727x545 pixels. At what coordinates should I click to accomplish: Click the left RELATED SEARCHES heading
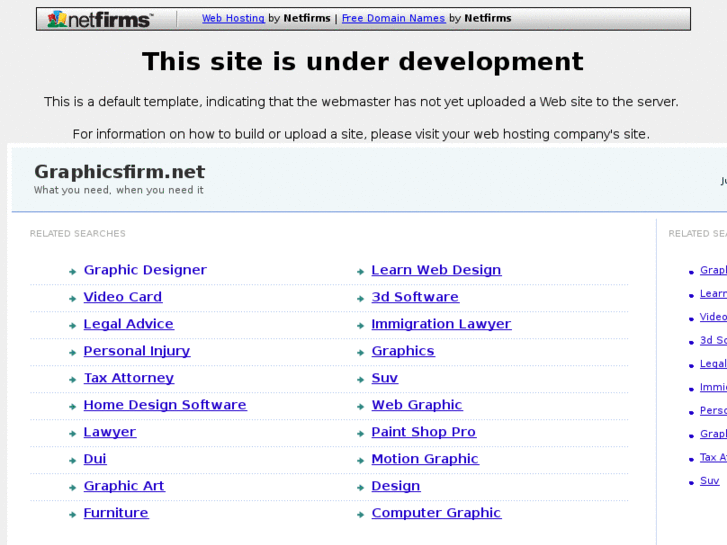click(x=77, y=233)
